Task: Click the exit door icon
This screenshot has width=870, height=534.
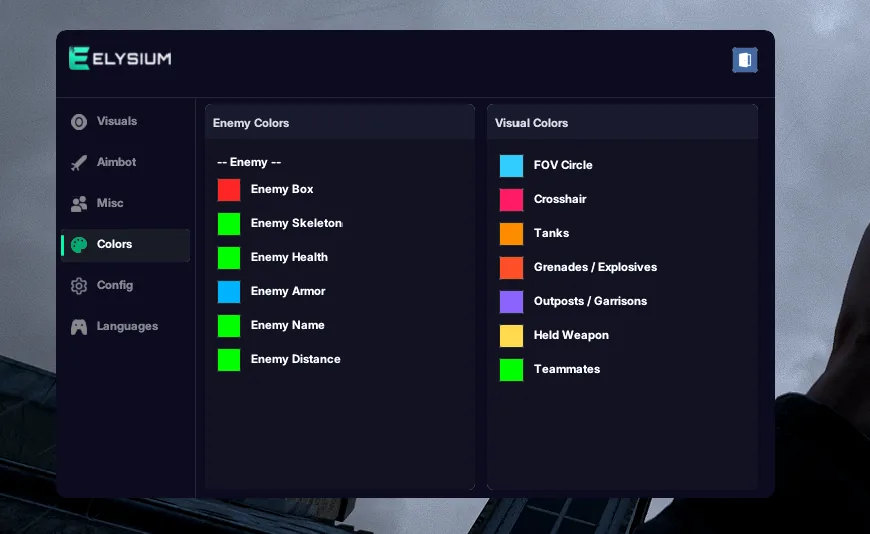Action: coord(745,60)
